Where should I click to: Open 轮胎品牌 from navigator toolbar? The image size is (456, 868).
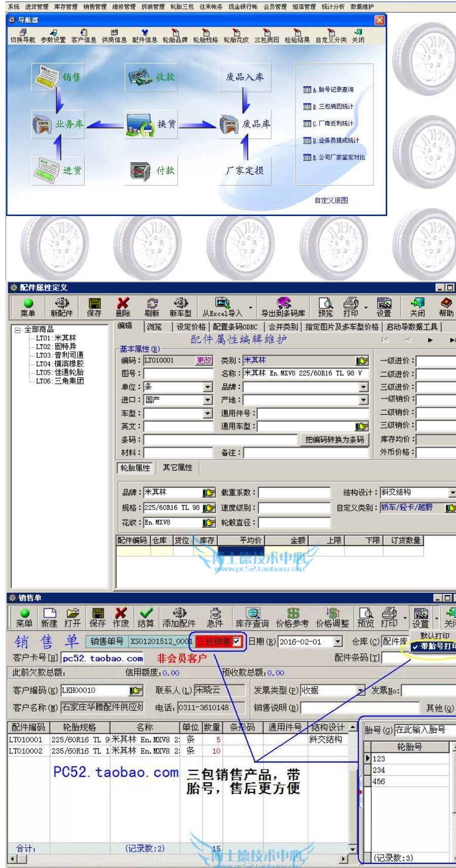(x=175, y=36)
